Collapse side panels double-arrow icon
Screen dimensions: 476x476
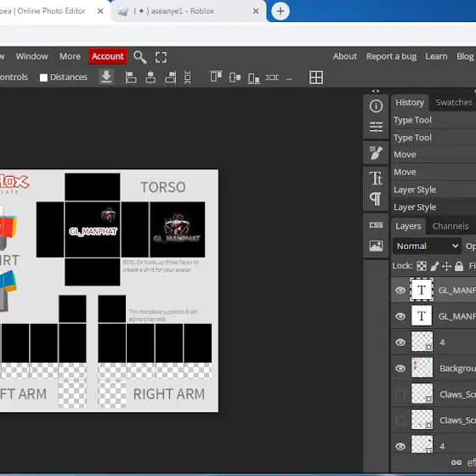pyautogui.click(x=376, y=91)
